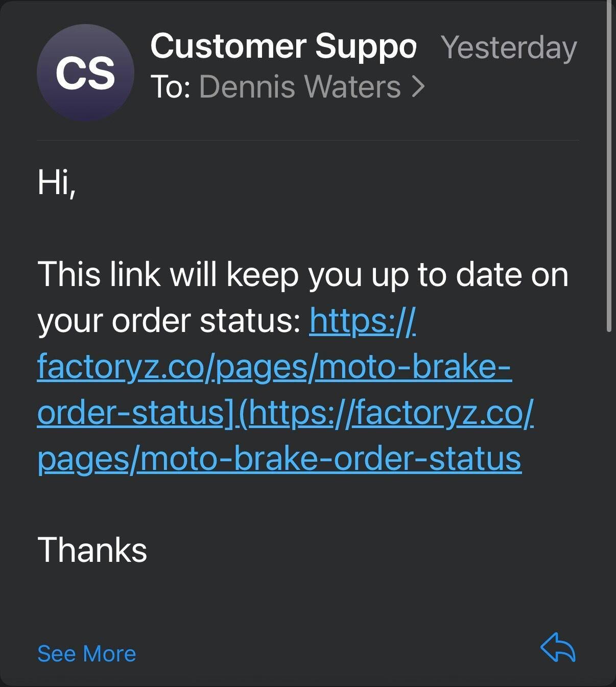Tap the reply arrow icon
616x687 pixels.
pos(558,648)
